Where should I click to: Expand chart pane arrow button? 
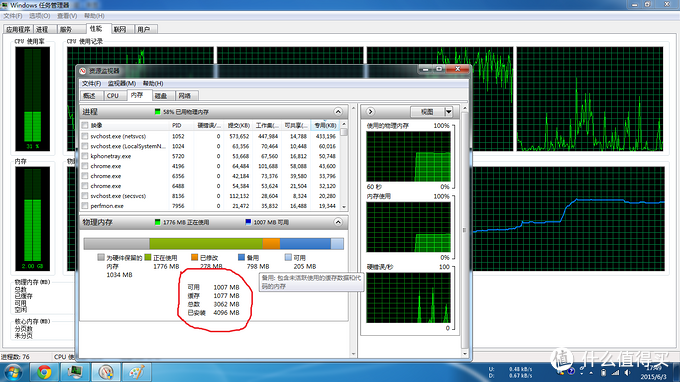370,112
